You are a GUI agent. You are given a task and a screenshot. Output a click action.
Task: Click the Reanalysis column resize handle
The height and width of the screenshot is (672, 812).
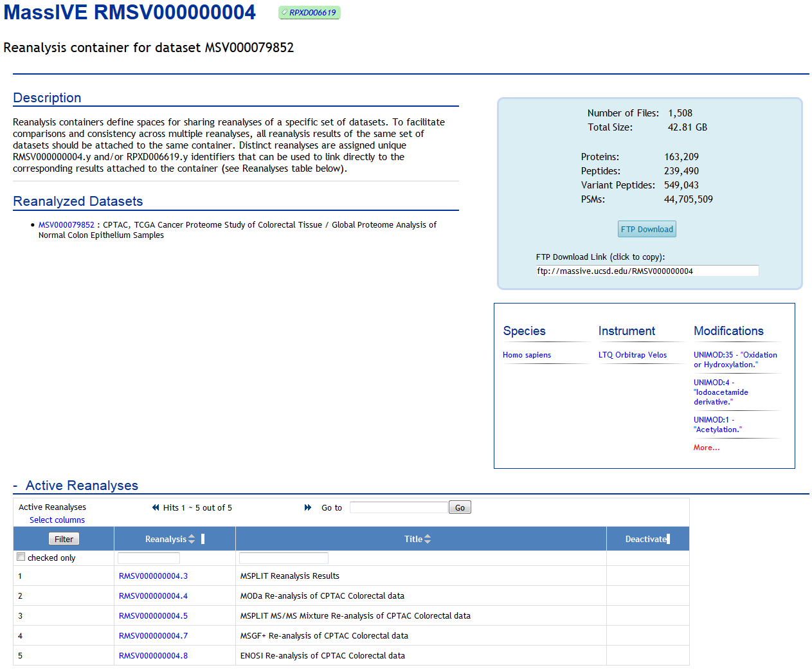coord(203,538)
